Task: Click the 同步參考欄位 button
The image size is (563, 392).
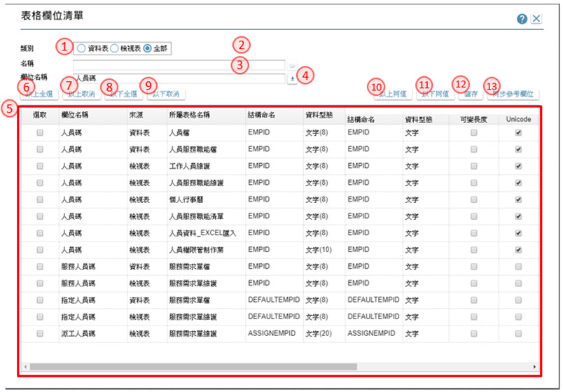Action: [513, 94]
